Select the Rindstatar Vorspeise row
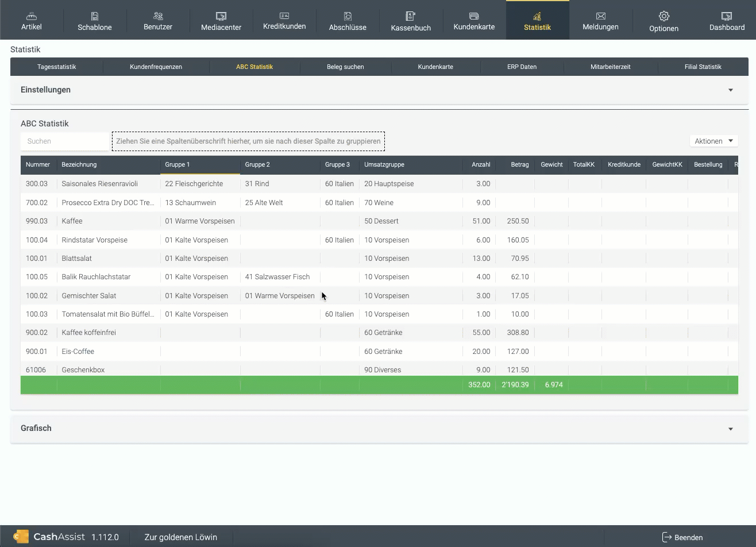The image size is (756, 547). 379,240
